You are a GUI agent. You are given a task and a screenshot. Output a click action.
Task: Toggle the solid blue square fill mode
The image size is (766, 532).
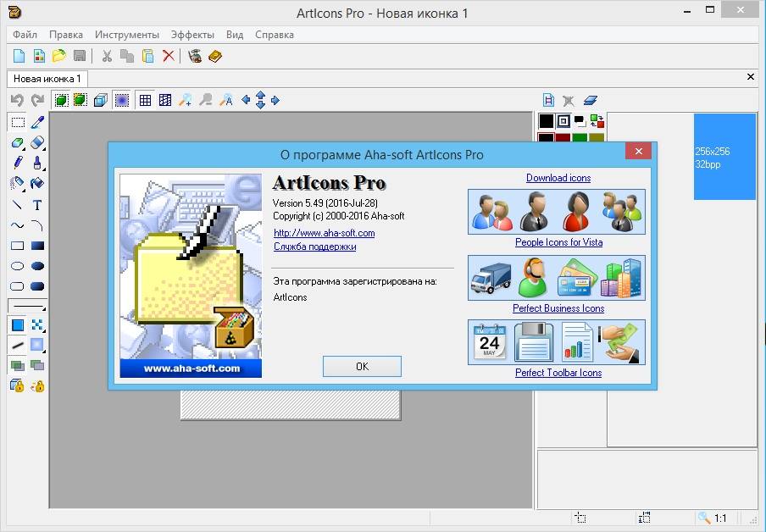(18, 324)
